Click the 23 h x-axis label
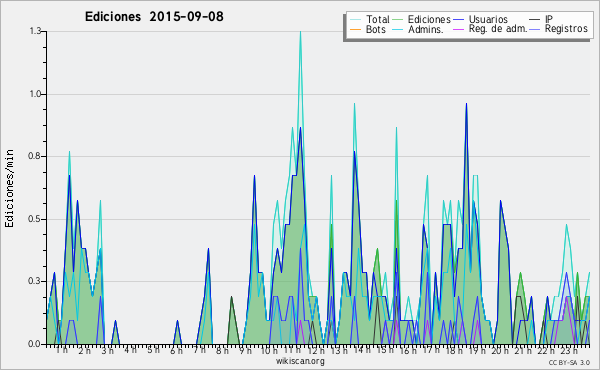Viewport: 600px width, 370px height. click(569, 350)
